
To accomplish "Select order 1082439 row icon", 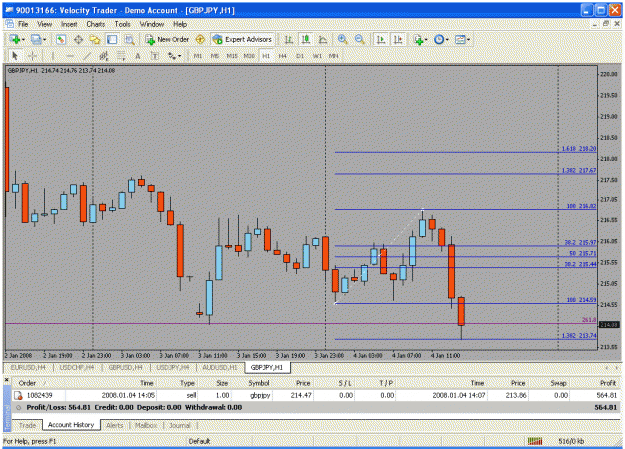I will 18,396.
